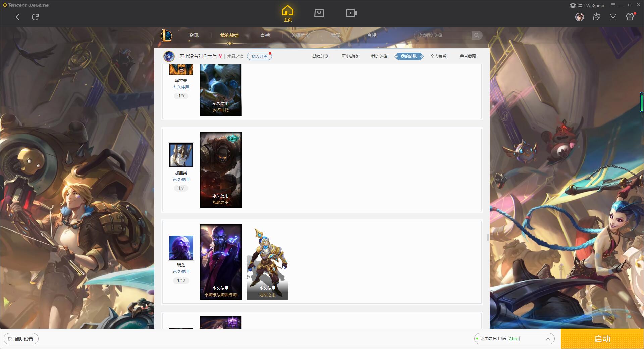644x349 pixels.
Task: Click the summoner profile avatar
Action: pyautogui.click(x=169, y=56)
